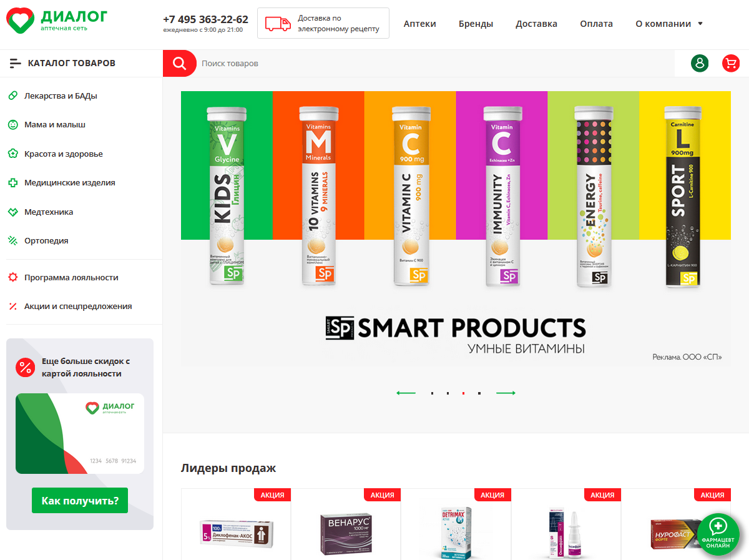Image resolution: width=749 pixels, height=560 pixels.
Task: Click the red search magnifier icon
Action: [x=179, y=63]
